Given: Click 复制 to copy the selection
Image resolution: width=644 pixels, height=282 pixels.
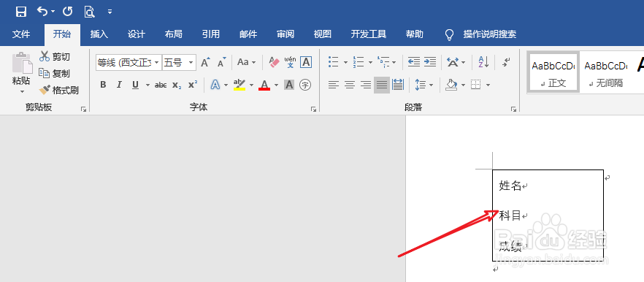Looking at the screenshot, I should coord(55,73).
